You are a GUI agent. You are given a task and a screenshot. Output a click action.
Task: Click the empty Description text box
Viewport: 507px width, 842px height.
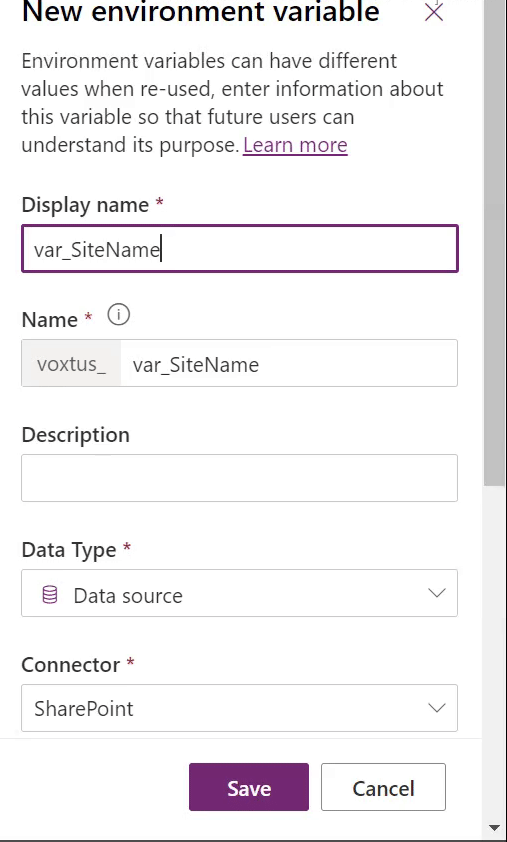click(240, 478)
